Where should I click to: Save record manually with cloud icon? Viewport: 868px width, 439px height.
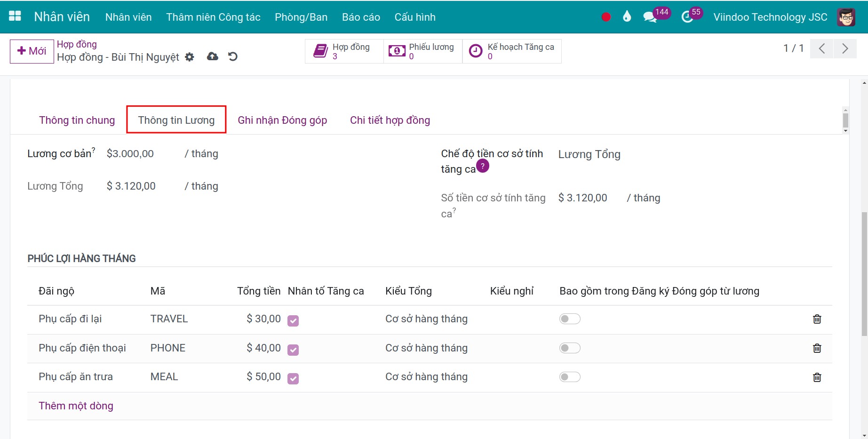click(x=213, y=56)
